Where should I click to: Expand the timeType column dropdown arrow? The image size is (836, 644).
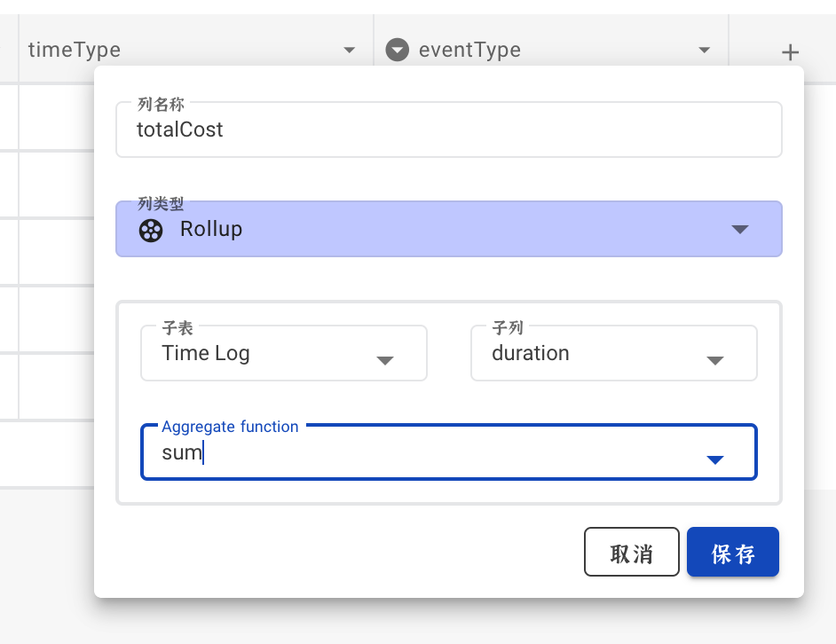point(350,50)
